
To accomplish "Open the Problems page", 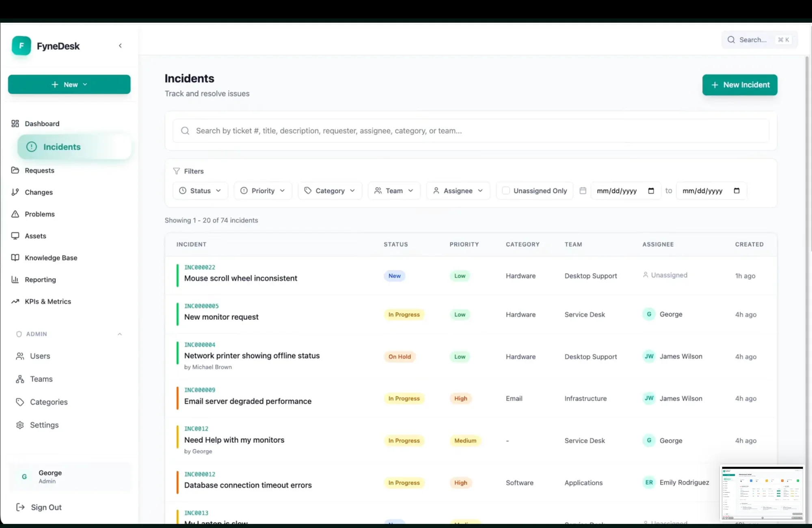I will point(39,214).
